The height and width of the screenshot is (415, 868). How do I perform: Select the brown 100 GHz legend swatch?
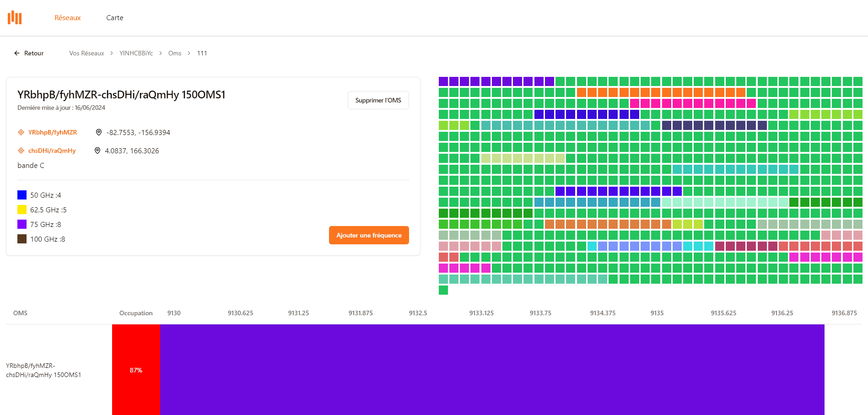pos(22,239)
